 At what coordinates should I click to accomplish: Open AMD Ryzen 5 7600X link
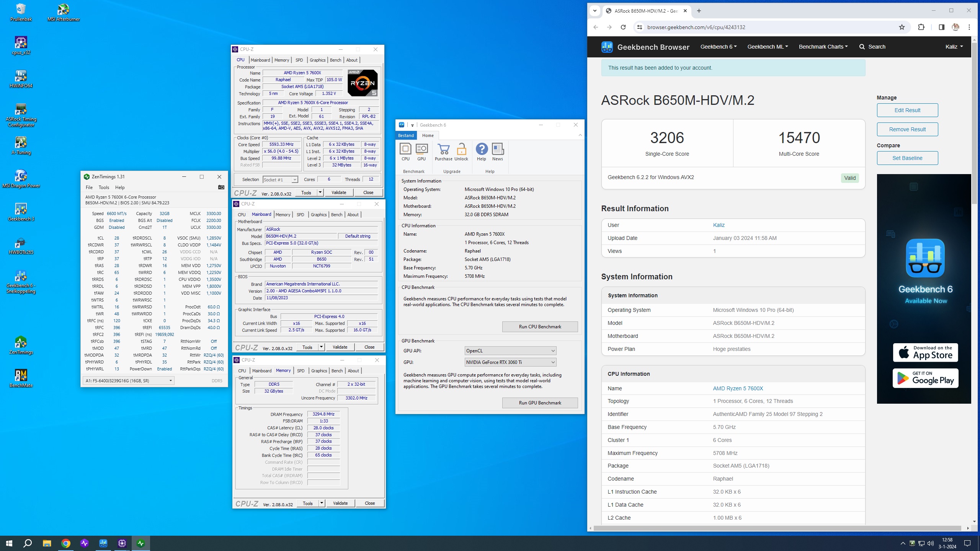pos(738,388)
